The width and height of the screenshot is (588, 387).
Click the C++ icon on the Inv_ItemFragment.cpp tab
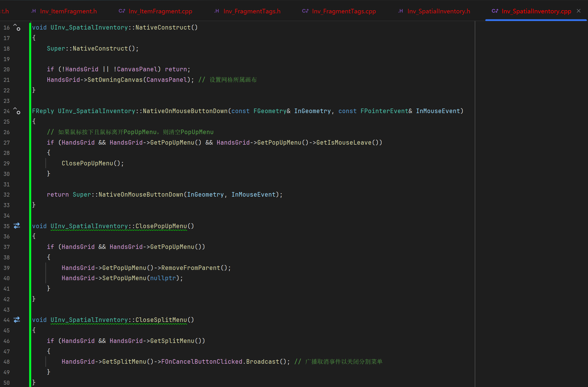122,11
